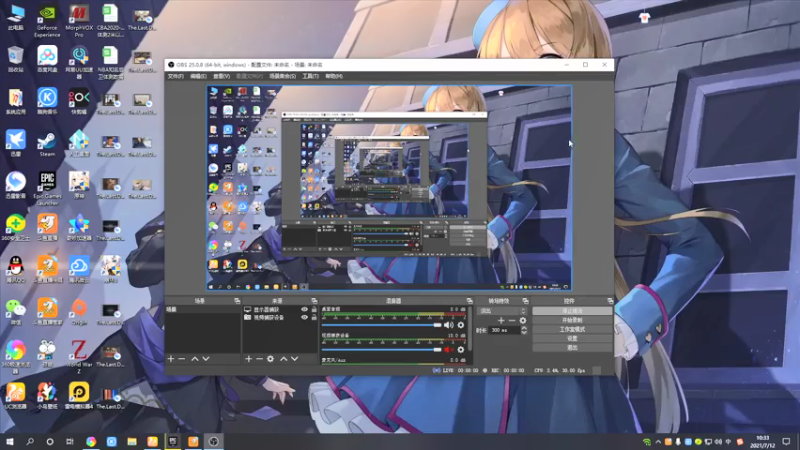Open the Scene Collection (S) menu
800x450 pixels.
283,76
